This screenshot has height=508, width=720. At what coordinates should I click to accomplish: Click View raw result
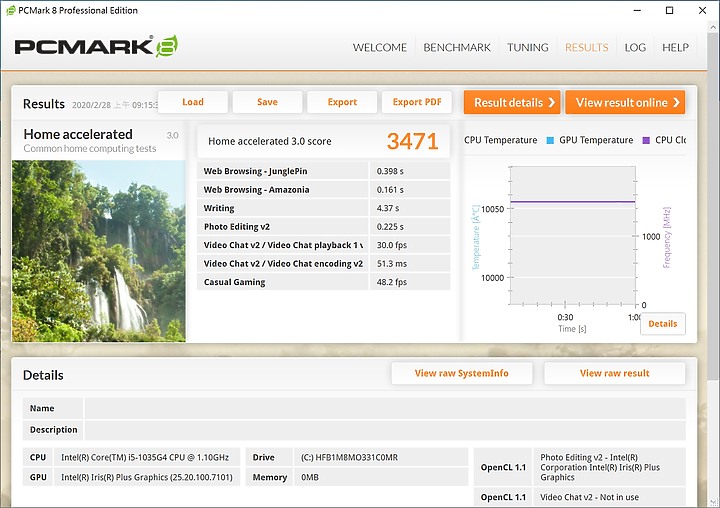614,373
